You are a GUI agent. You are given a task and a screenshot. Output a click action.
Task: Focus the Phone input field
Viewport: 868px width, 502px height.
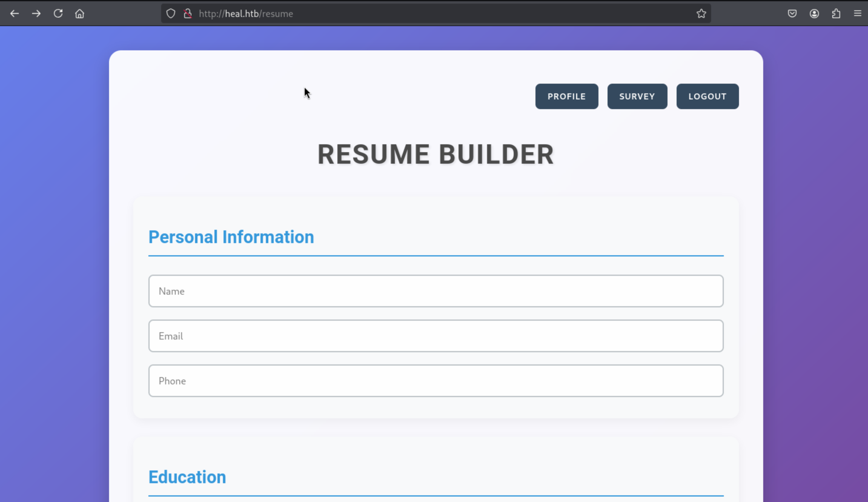click(x=436, y=381)
